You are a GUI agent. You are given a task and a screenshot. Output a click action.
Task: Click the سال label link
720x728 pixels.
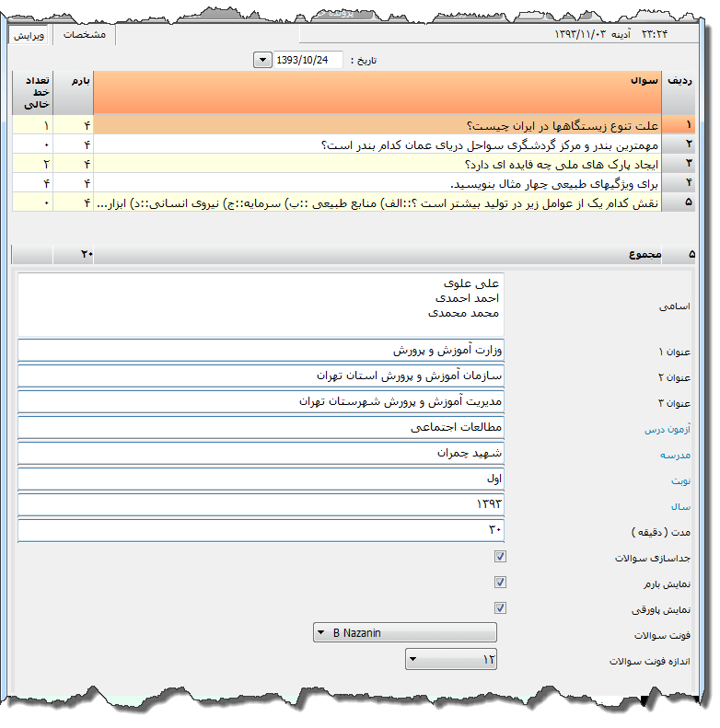pos(680,507)
